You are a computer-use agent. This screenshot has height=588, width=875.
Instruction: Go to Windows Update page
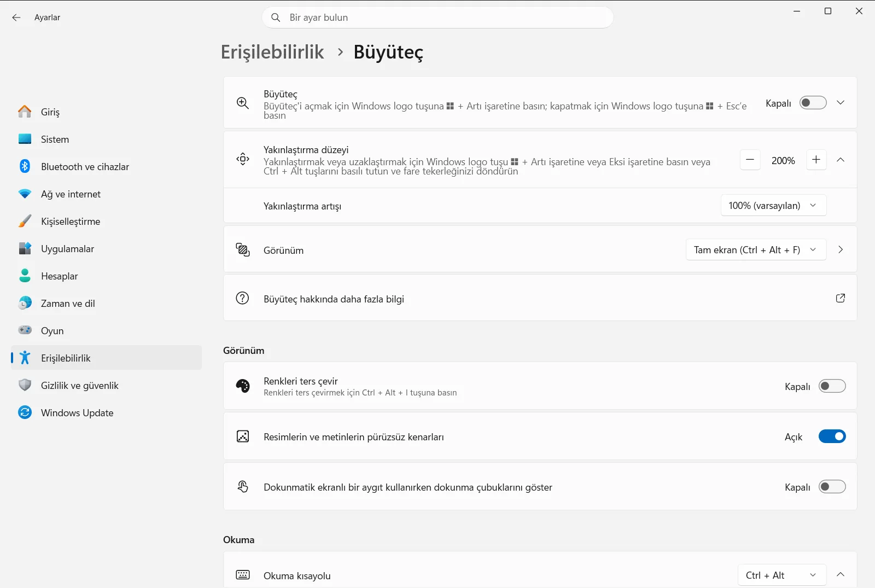click(107, 412)
